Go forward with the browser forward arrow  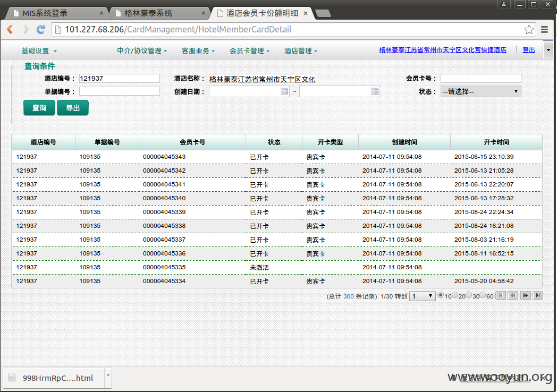pyautogui.click(x=26, y=29)
